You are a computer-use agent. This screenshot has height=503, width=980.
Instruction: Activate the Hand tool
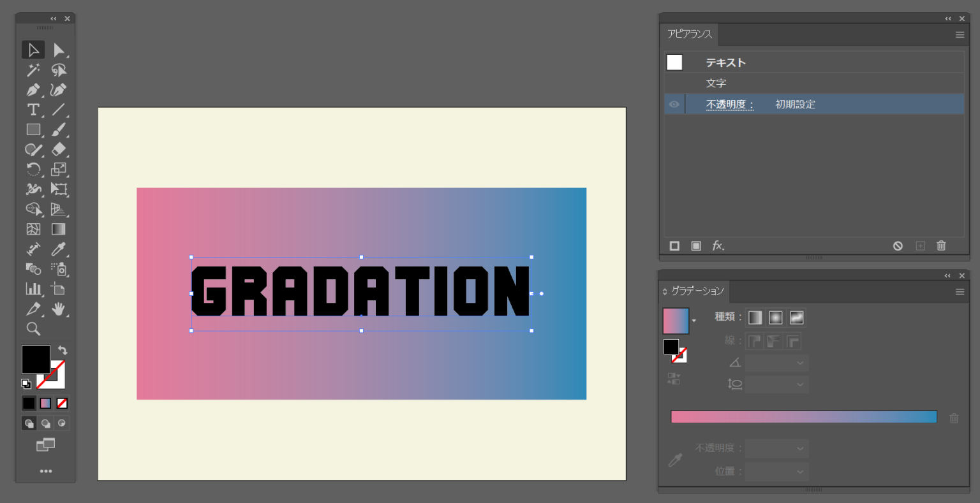[x=59, y=309]
